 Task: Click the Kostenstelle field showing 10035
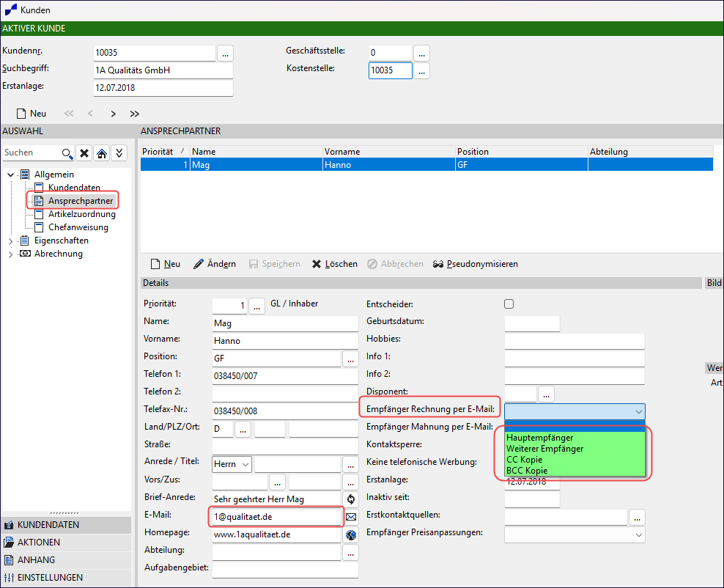(x=390, y=70)
